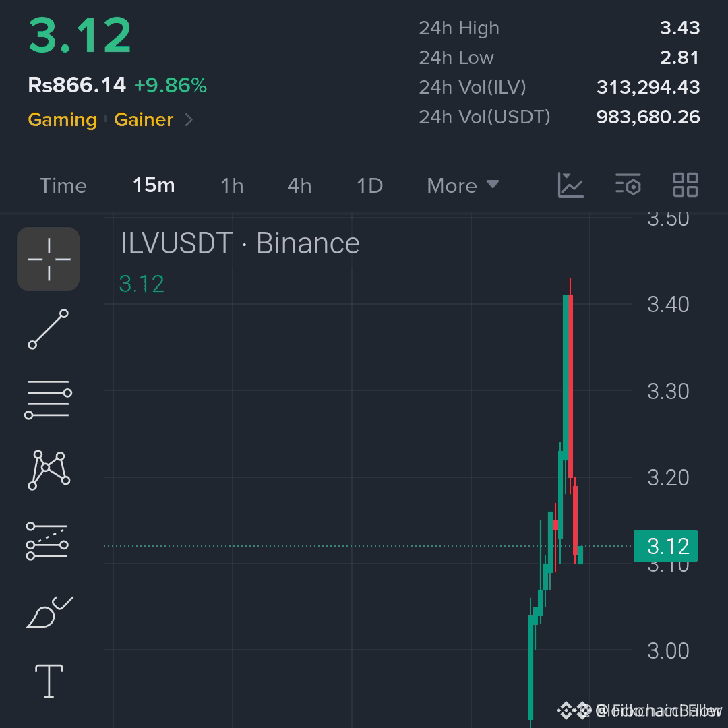728x728 pixels.
Task: Select the trend line drawing tool
Action: 49,329
